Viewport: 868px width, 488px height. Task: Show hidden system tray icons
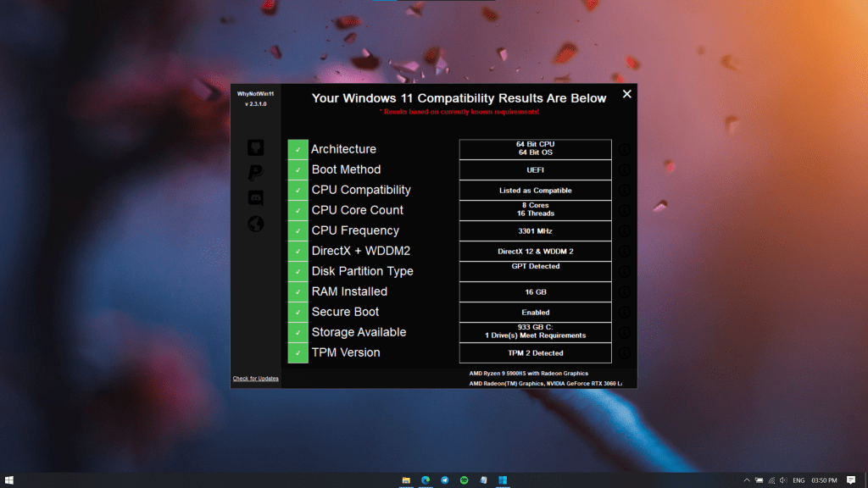click(x=747, y=480)
